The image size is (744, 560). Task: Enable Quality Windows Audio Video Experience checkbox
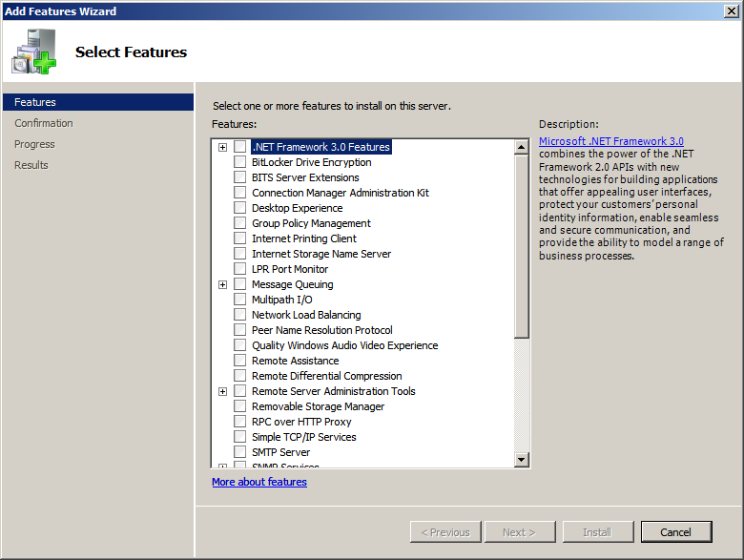click(x=240, y=345)
